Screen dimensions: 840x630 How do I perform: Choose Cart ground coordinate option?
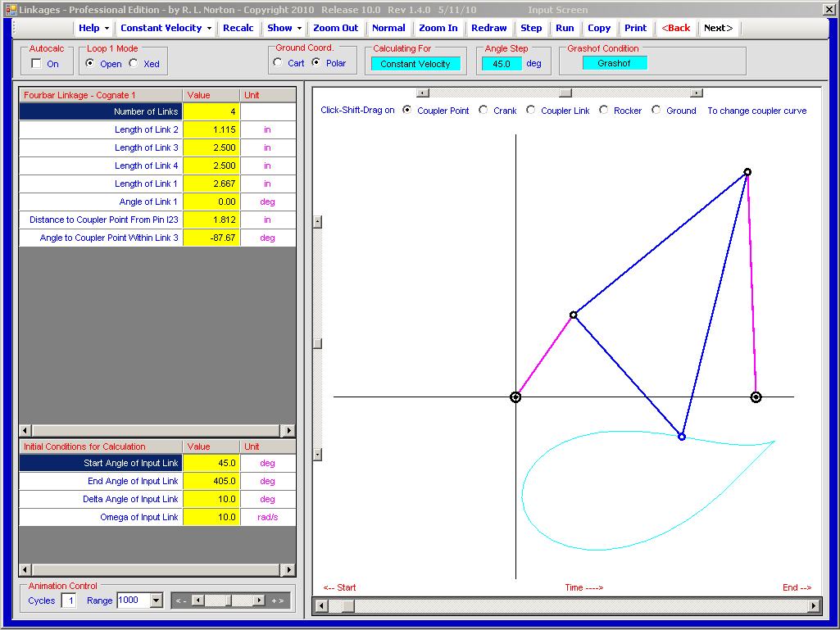coord(278,63)
